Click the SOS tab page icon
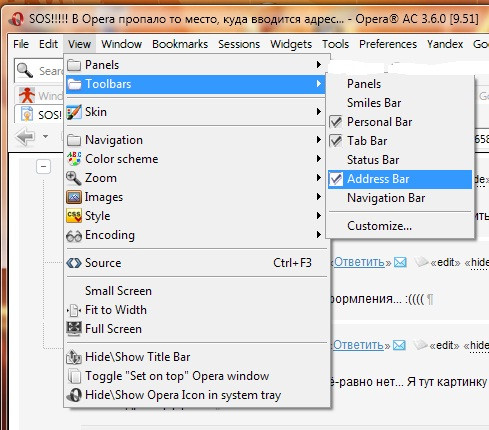This screenshot has height=430, width=489. click(x=27, y=114)
